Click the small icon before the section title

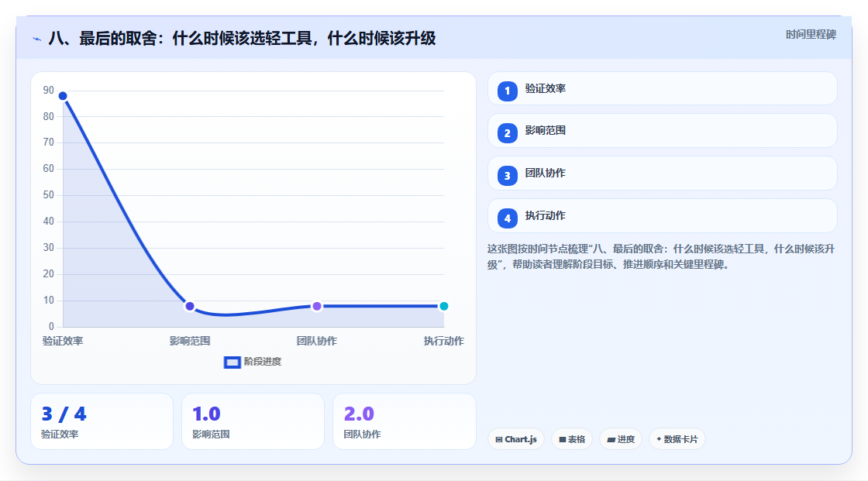coord(36,39)
